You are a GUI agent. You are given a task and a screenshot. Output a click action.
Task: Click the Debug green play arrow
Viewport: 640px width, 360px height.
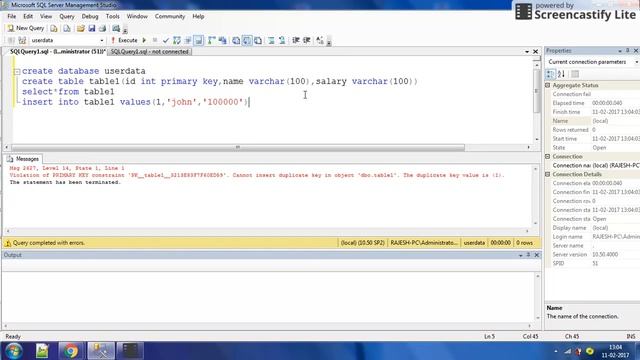tap(144, 40)
